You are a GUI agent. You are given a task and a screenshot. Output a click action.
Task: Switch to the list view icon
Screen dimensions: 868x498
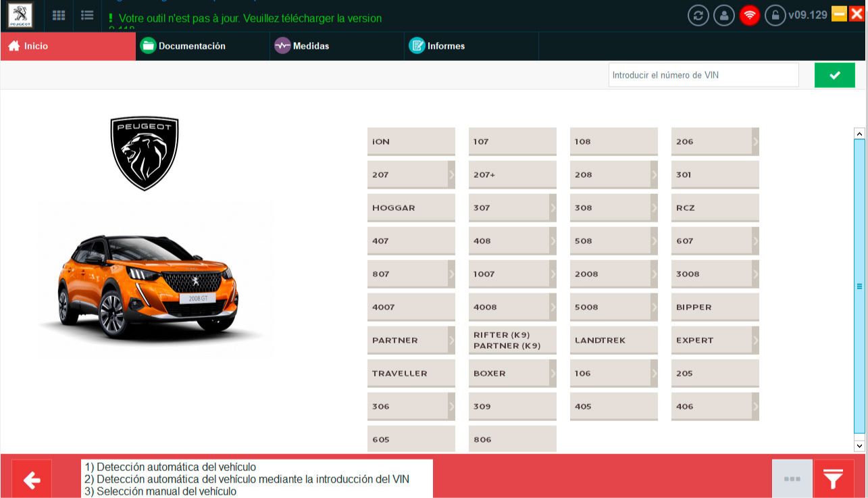coord(87,15)
